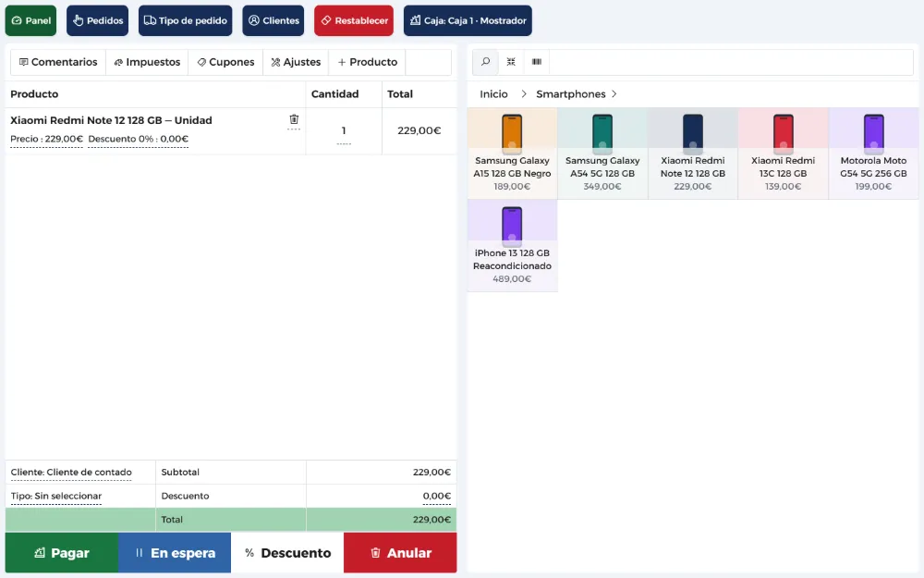Add Motorola Moto G54 5G 256 GB
Screen dimensions: 924x578
pos(873,153)
